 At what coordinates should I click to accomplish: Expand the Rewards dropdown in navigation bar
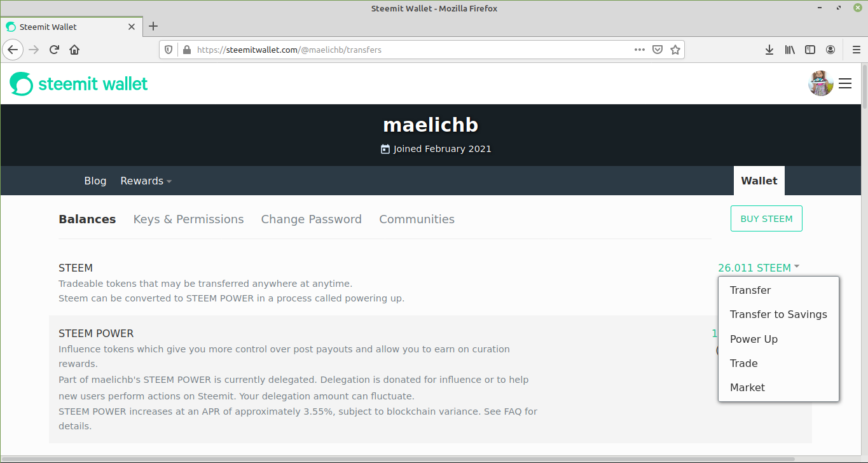click(146, 181)
